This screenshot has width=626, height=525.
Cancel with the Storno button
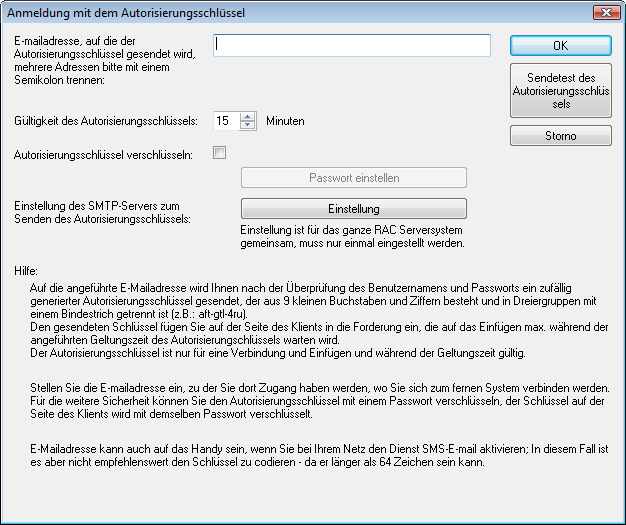(561, 136)
